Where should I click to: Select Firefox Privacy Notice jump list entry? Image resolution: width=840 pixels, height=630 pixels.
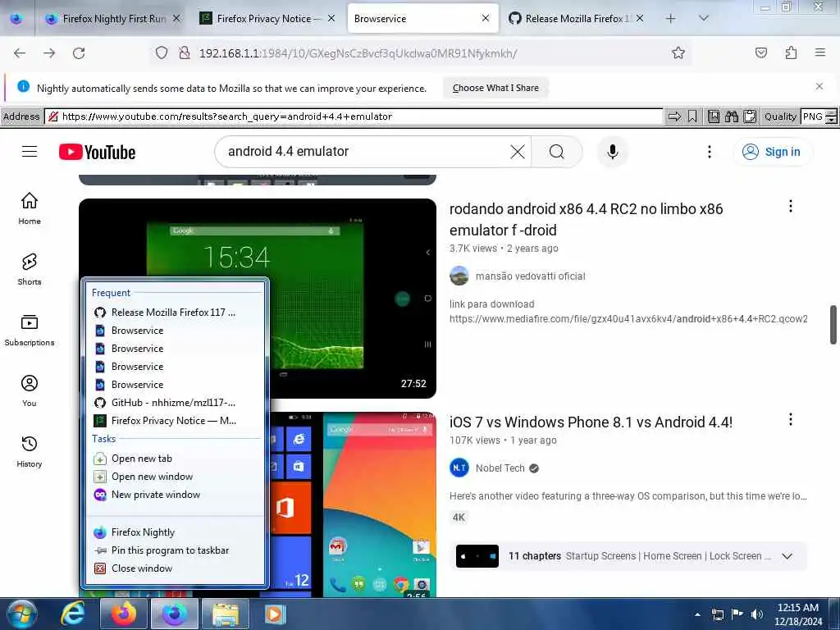[x=176, y=421]
